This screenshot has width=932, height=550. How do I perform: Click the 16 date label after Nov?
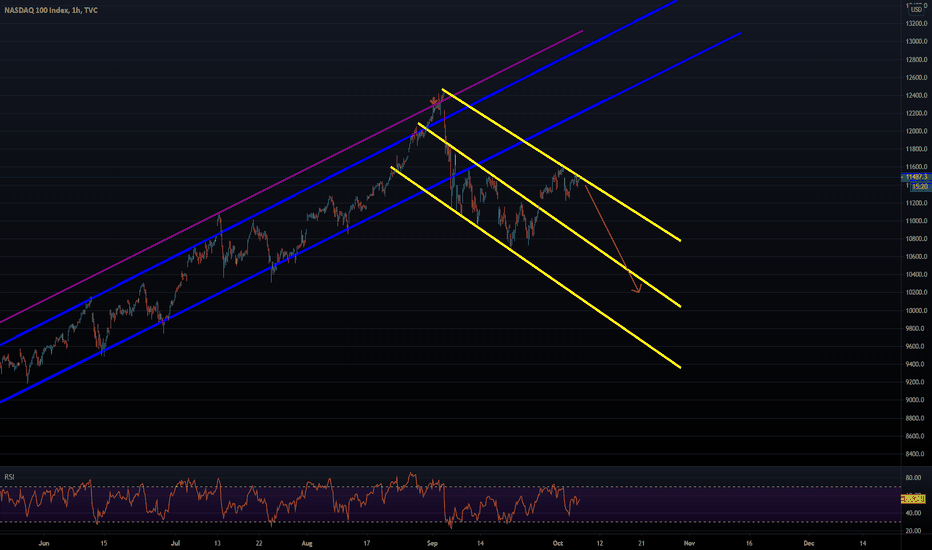749,543
